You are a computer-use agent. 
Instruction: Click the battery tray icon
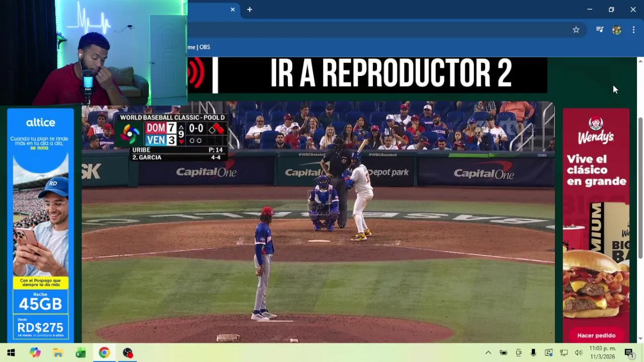[x=503, y=353]
